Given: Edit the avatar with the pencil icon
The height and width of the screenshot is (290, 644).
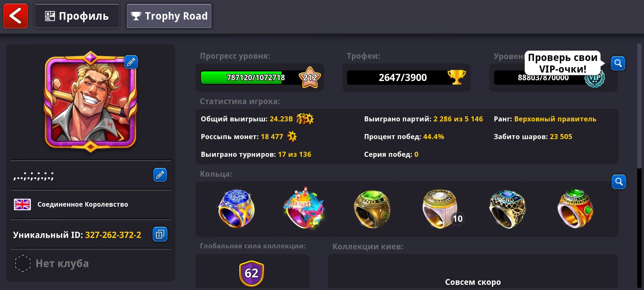Looking at the screenshot, I should (x=131, y=62).
